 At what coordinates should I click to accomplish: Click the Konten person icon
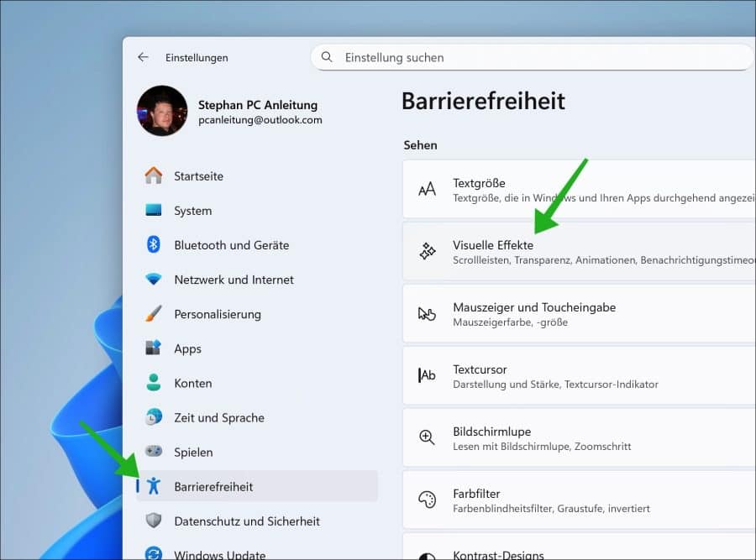(154, 383)
